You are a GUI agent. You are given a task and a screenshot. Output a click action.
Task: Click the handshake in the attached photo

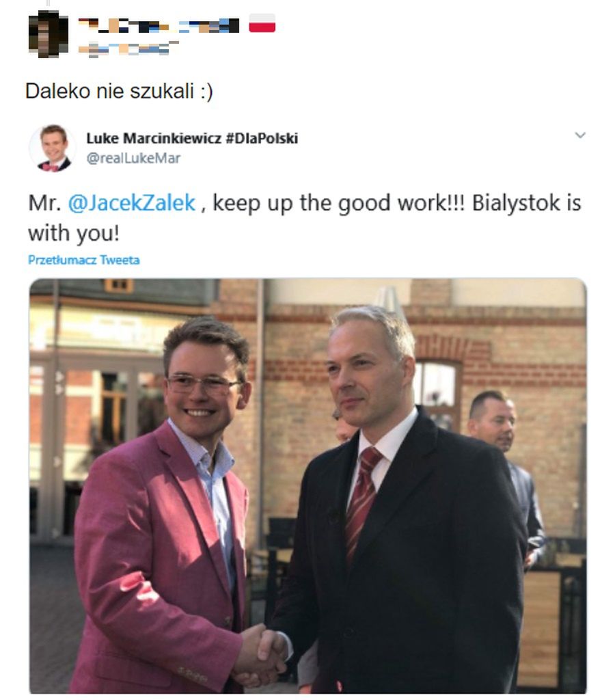pos(262,654)
